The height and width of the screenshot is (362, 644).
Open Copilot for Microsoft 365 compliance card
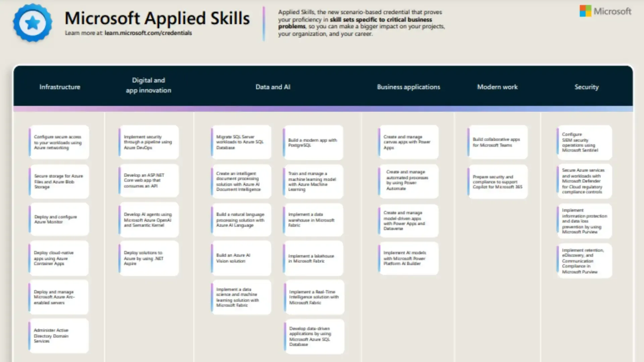click(497, 181)
